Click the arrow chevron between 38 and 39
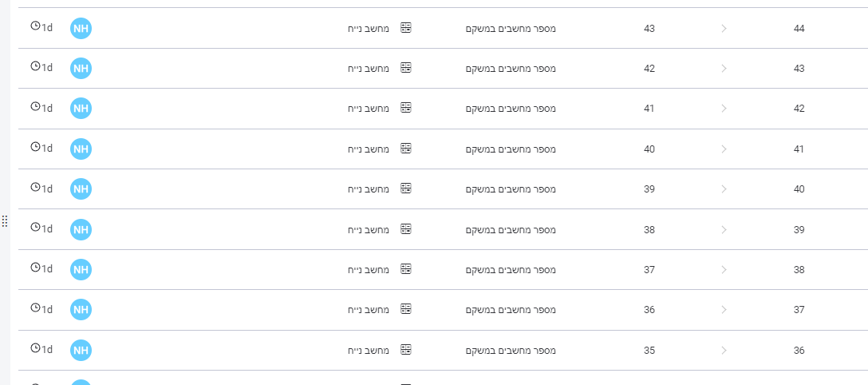 (x=724, y=229)
